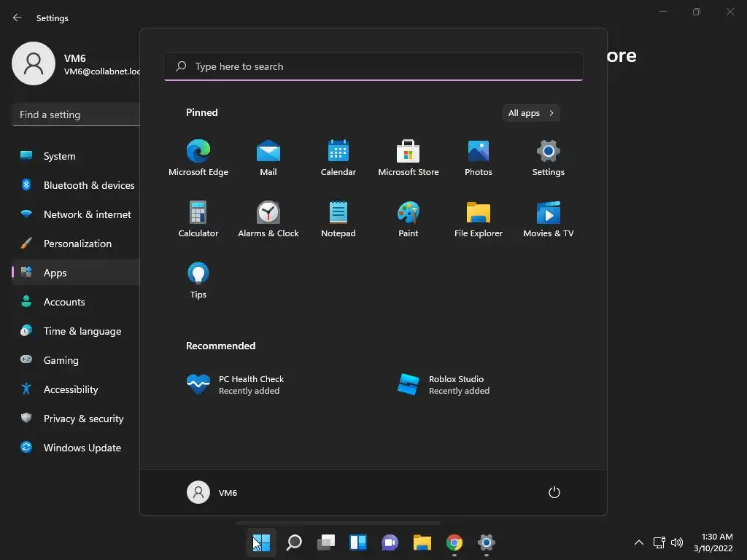
Task: Open VM6 profile in Settings sidebar
Action: [x=75, y=64]
